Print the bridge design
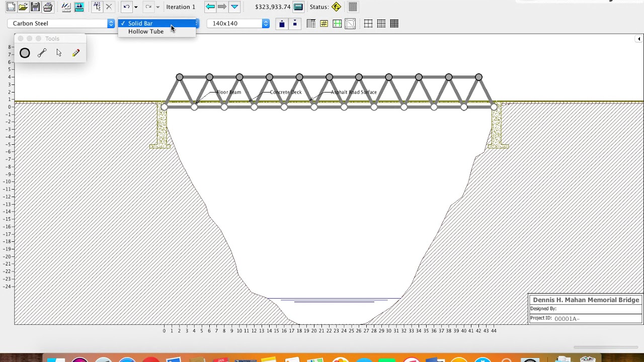This screenshot has width=644, height=362. [48, 7]
